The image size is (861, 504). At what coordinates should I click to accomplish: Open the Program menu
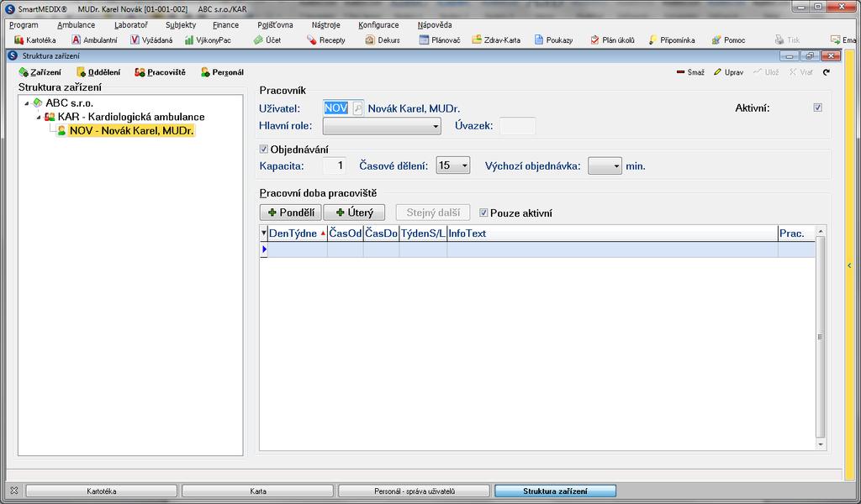[x=24, y=24]
